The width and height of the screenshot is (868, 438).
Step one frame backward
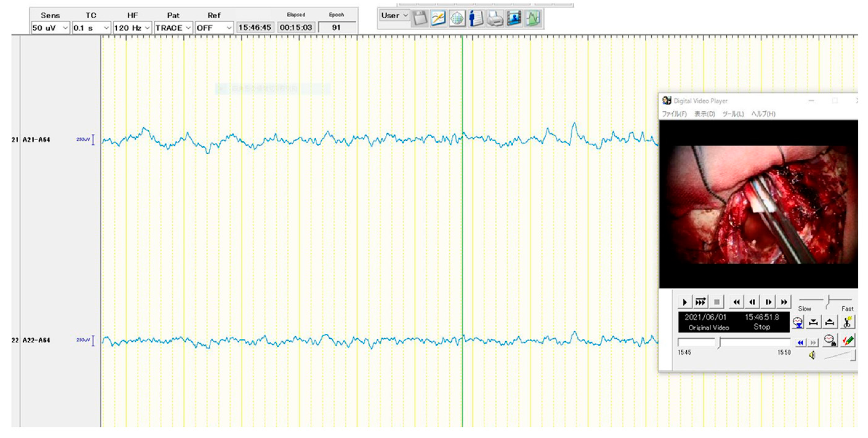pyautogui.click(x=752, y=302)
